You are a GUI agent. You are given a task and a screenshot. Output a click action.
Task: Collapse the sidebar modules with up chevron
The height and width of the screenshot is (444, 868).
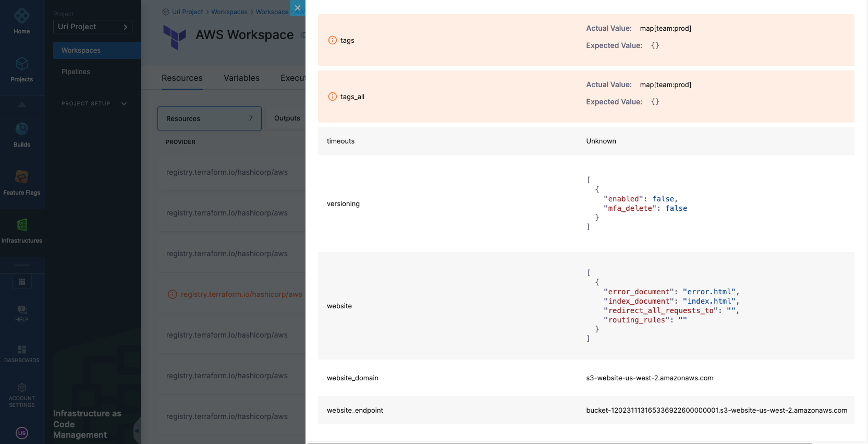[x=22, y=105]
